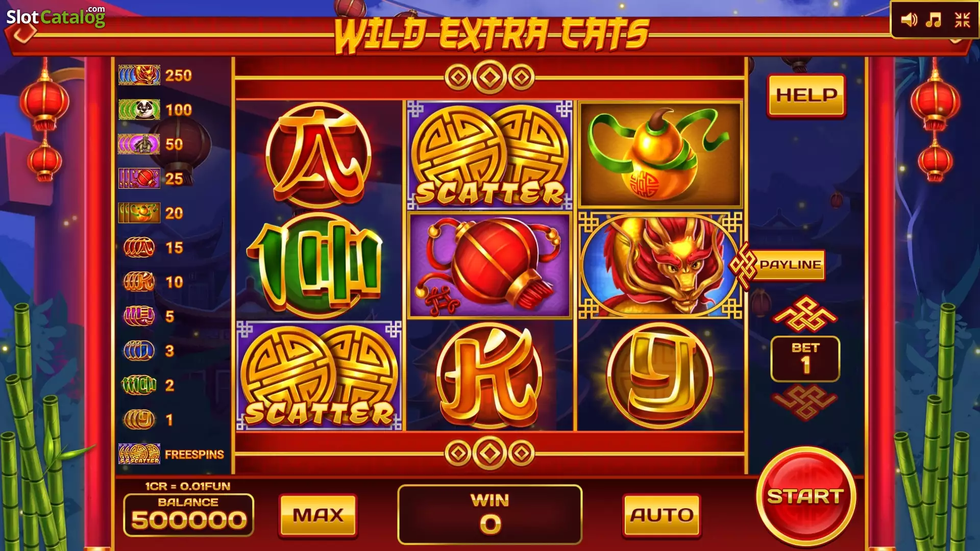Select the panda symbol paytable entry 100
The image size is (980, 551).
tap(155, 110)
